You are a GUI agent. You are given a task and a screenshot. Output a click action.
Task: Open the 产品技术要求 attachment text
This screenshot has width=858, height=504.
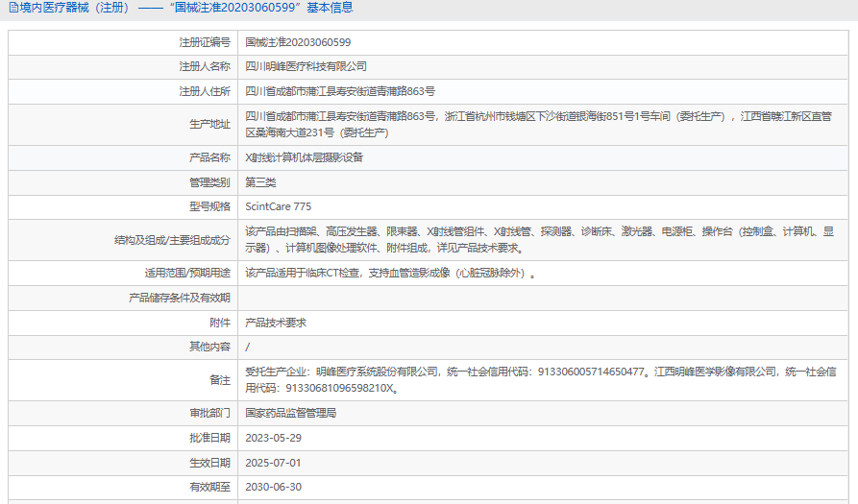[x=275, y=323]
